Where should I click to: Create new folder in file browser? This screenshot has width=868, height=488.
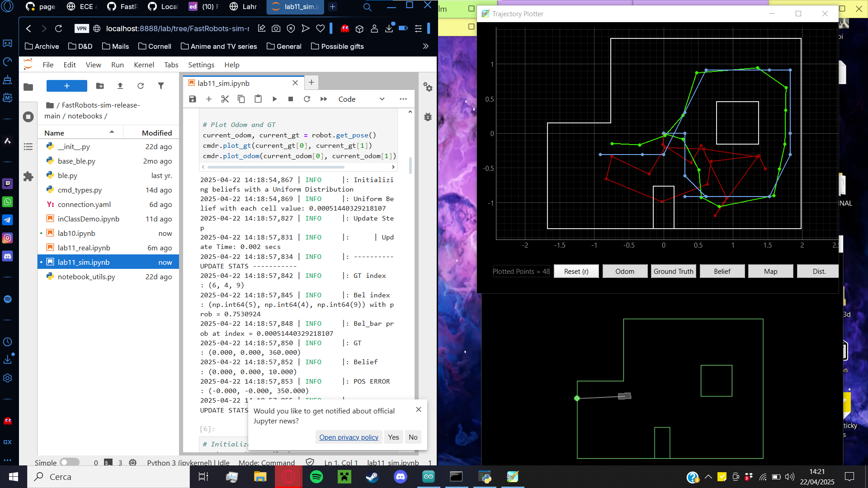pos(100,86)
